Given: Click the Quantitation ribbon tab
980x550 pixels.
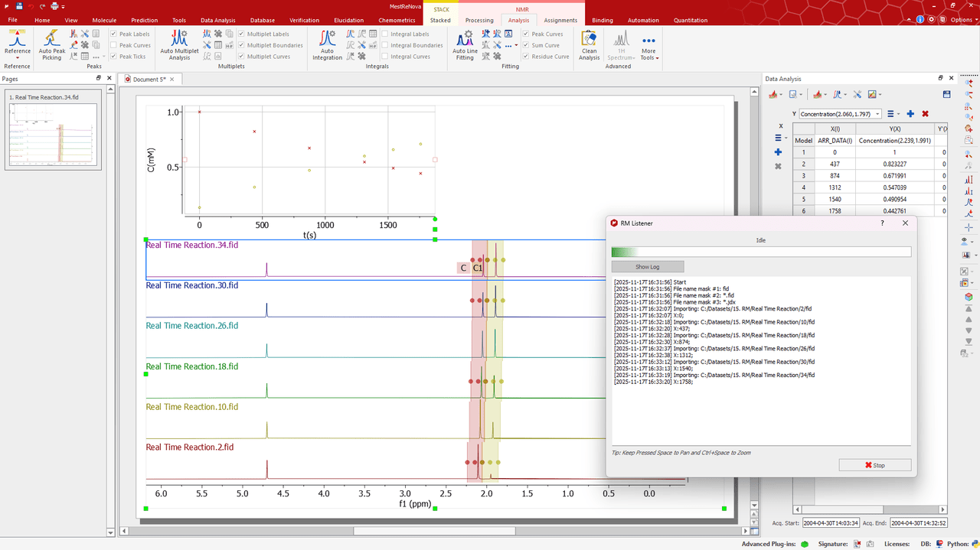Looking at the screenshot, I should click(x=691, y=21).
